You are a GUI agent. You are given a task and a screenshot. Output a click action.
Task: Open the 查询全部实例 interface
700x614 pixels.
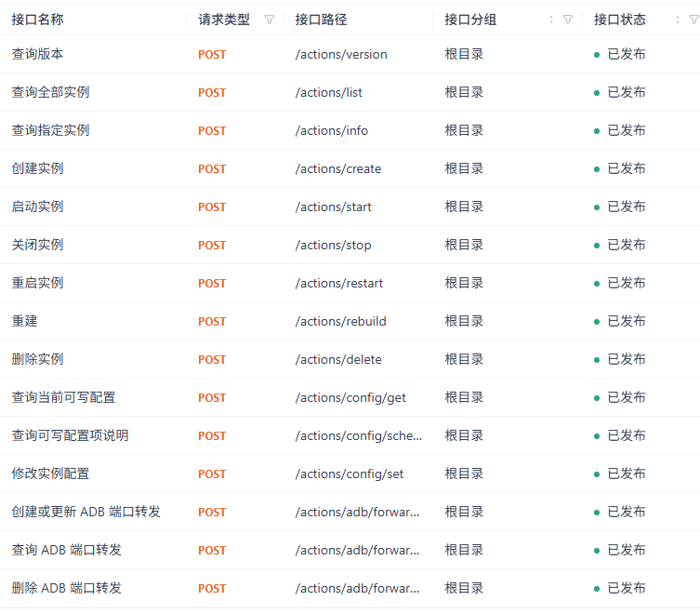50,92
